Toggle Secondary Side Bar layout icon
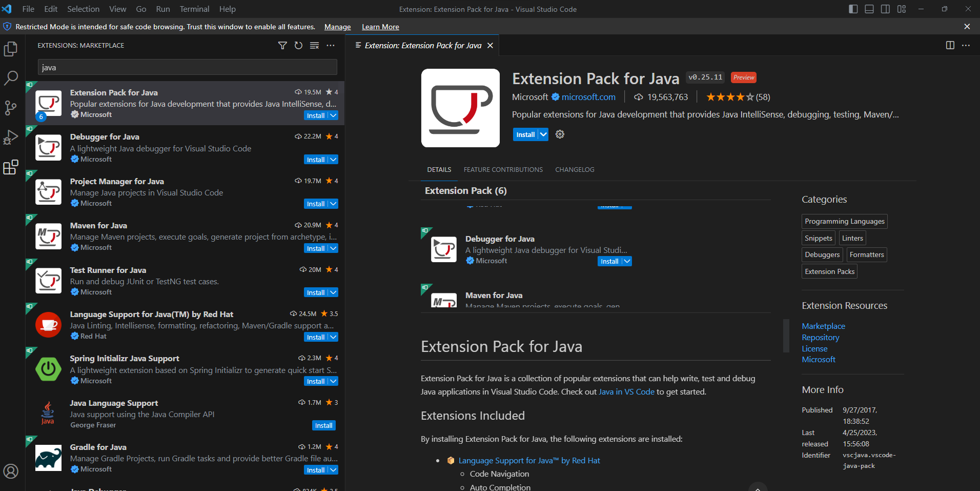 [885, 9]
